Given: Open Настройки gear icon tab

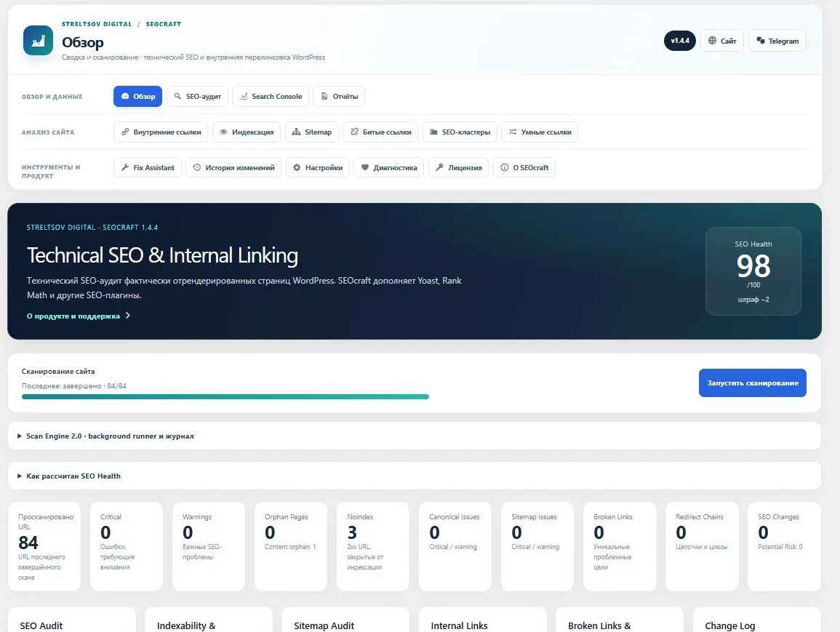Looking at the screenshot, I should pos(318,168).
